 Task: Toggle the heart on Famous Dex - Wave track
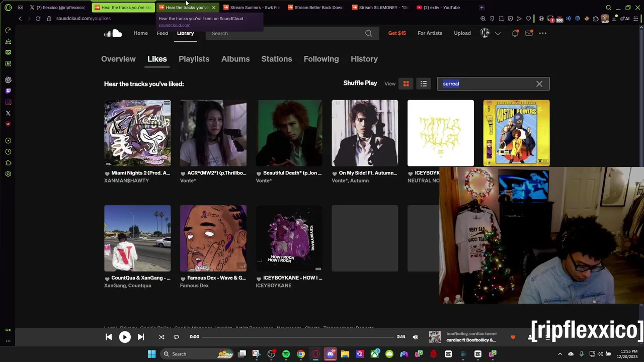(x=183, y=279)
